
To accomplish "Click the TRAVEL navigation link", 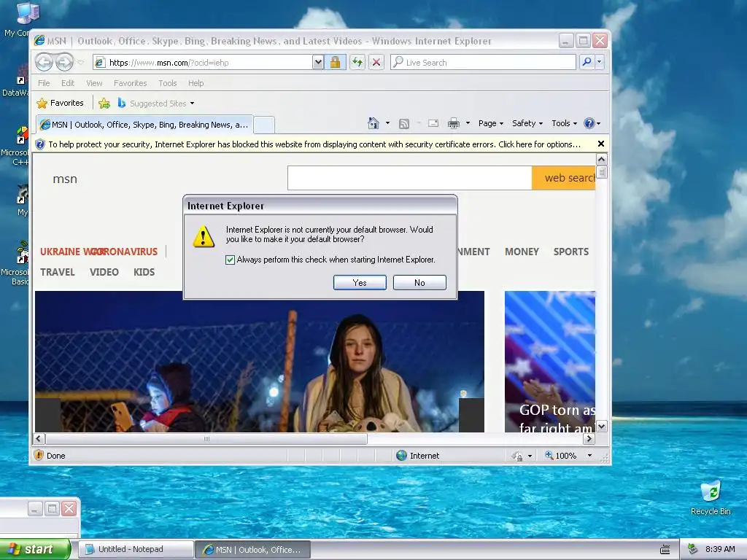I will pos(58,272).
